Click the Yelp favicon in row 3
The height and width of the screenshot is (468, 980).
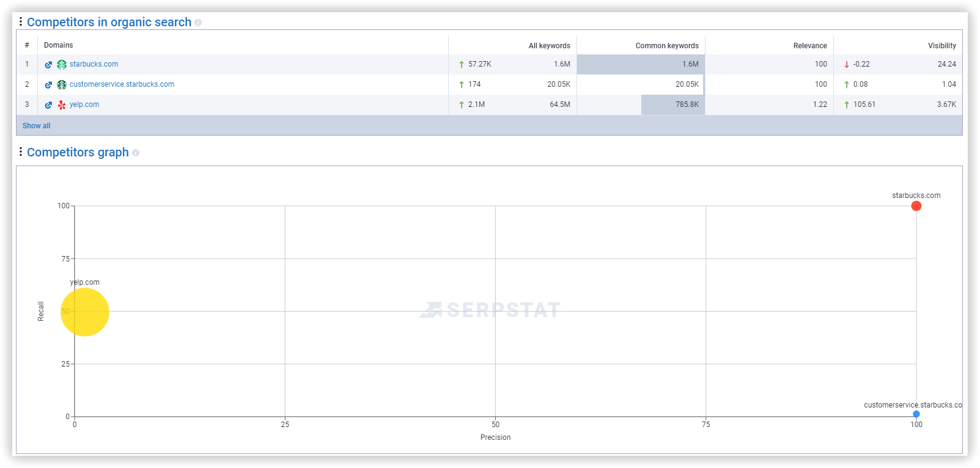pyautogui.click(x=62, y=105)
